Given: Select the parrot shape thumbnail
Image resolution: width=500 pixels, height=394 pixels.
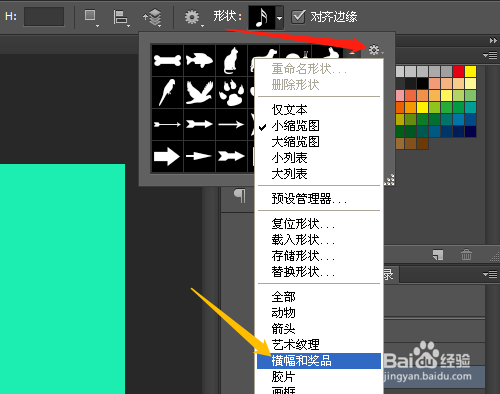Looking at the screenshot, I should (x=167, y=92).
